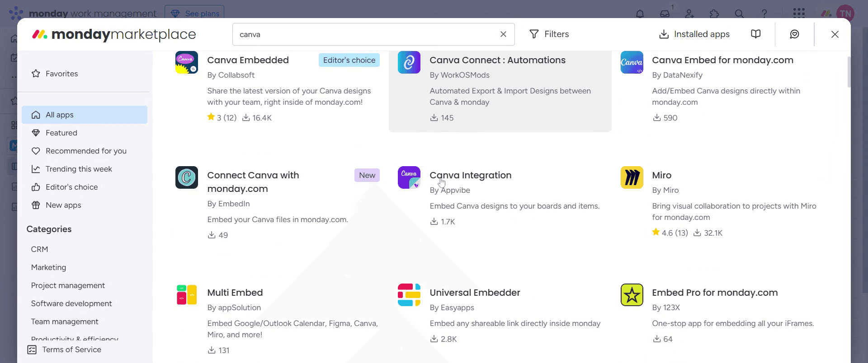Screen dimensions: 868x363
Task: Open the inbox icon in the top bar
Action: (665, 14)
